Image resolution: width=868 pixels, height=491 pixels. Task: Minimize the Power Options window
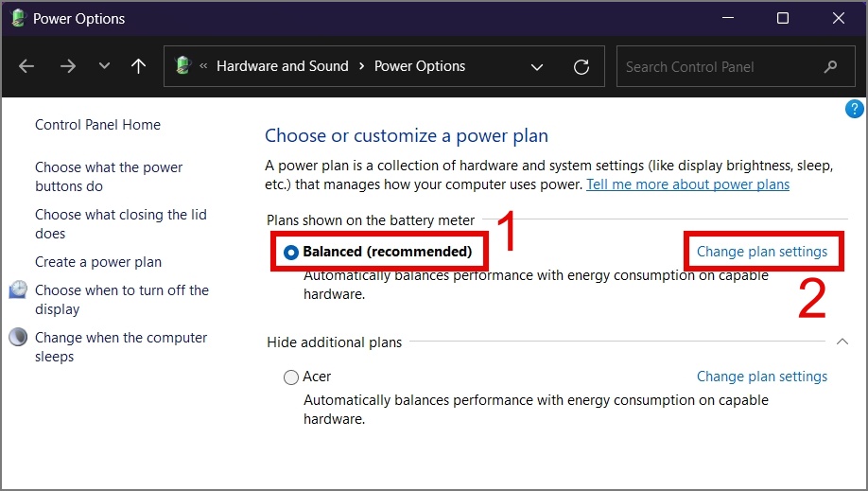tap(728, 18)
